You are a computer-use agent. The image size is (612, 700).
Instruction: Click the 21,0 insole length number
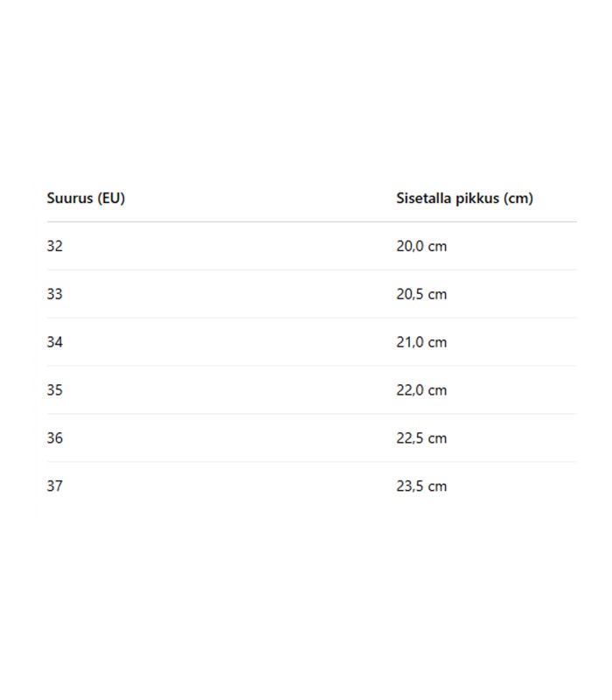coord(410,342)
